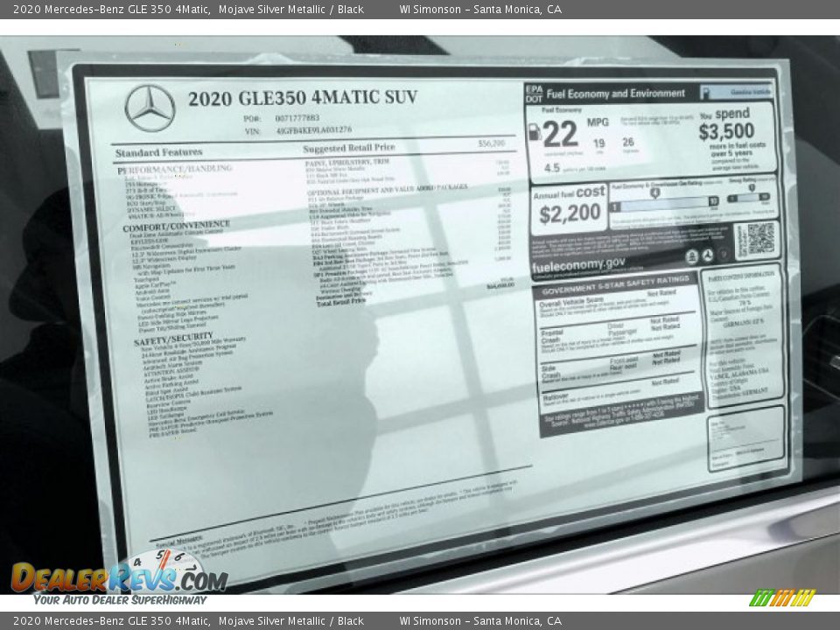Viewport: 840px width, 630px height.
Task: Click the smog rating bar
Action: click(749, 197)
